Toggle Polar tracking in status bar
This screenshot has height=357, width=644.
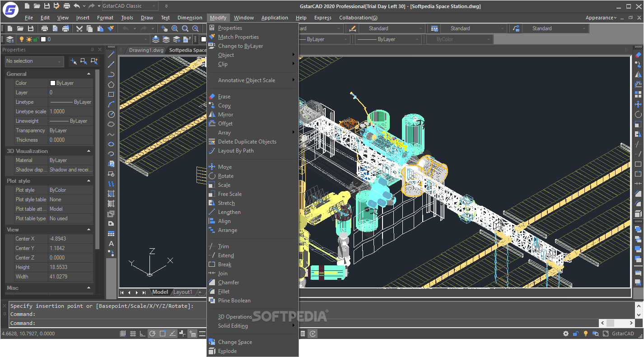pos(153,334)
